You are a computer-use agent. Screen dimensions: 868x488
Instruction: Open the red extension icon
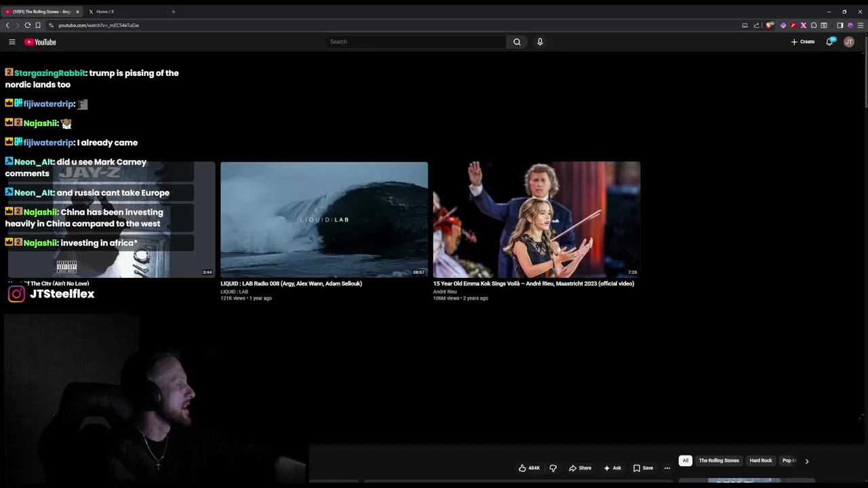[793, 25]
